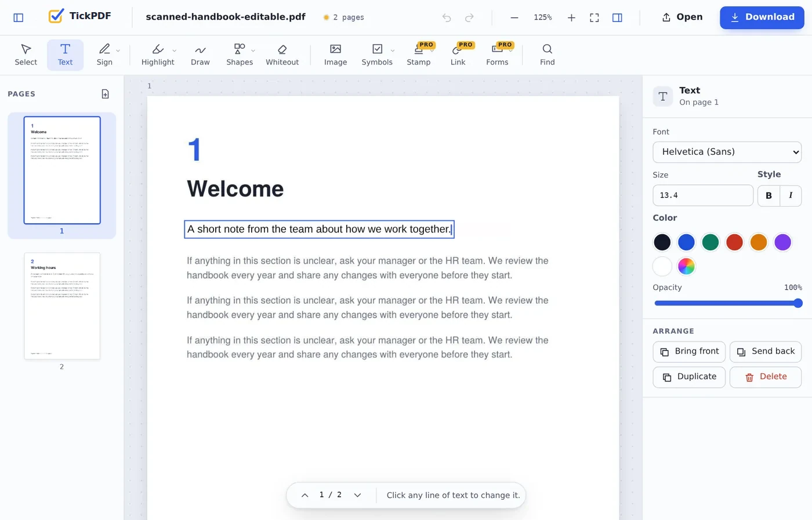
Task: Activate the Text tool
Action: 65,55
